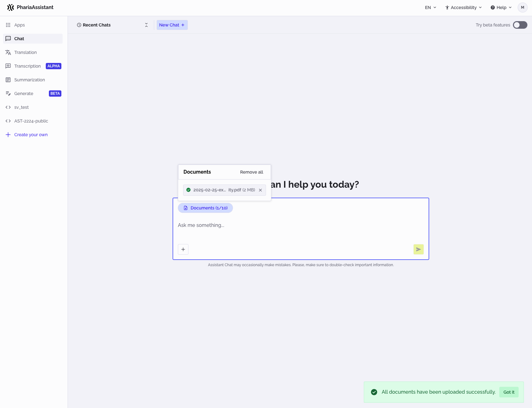Screen dimensions: 532x408
Task: Open the AST-2224-public app
Action: click(x=31, y=121)
